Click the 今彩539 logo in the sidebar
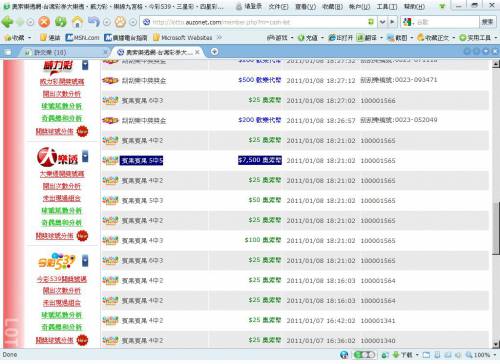The image size is (500, 364). pyautogui.click(x=57, y=261)
